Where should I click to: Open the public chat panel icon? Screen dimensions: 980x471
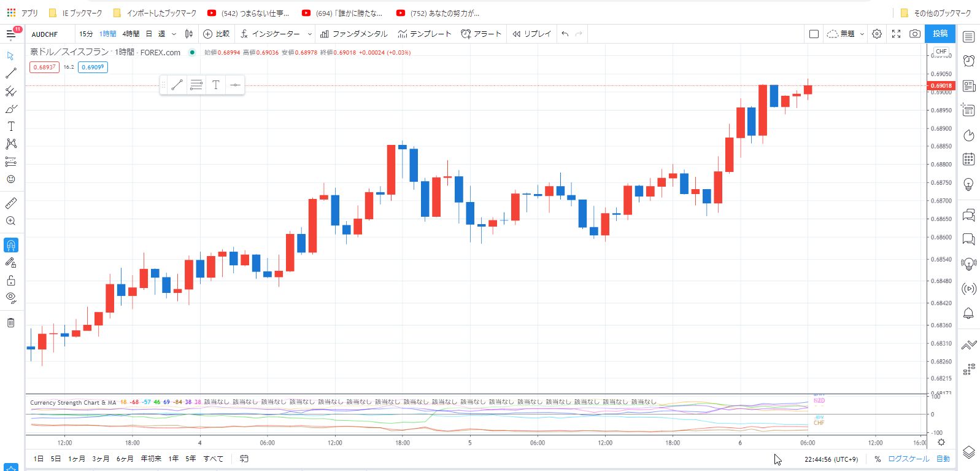click(x=968, y=215)
